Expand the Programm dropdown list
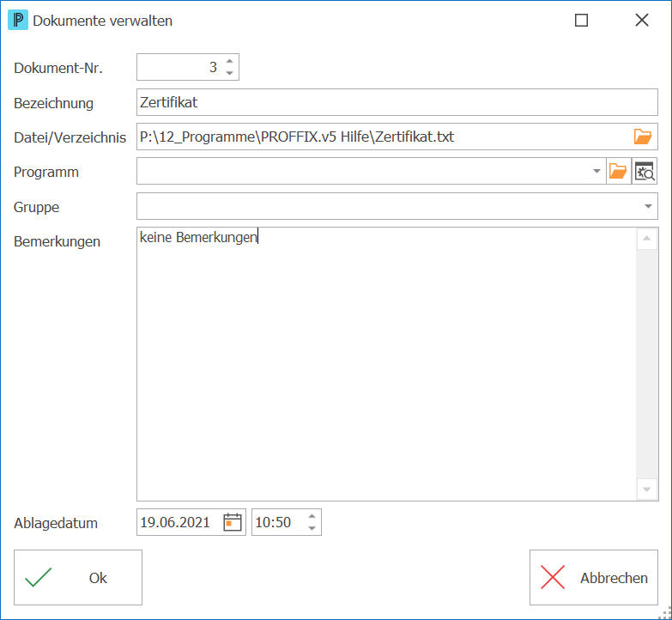This screenshot has height=620, width=672. (596, 172)
